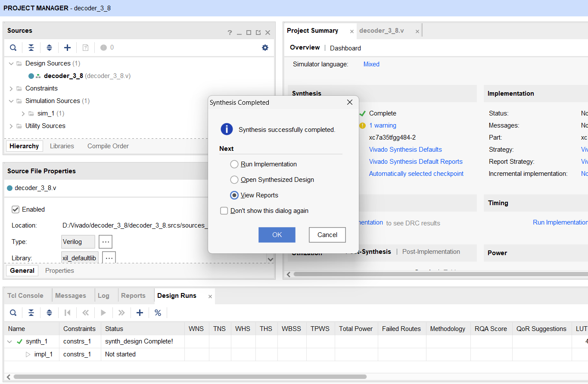The height and width of the screenshot is (384, 588).
Task: Click the Reset to previous step icon
Action: pos(85,313)
